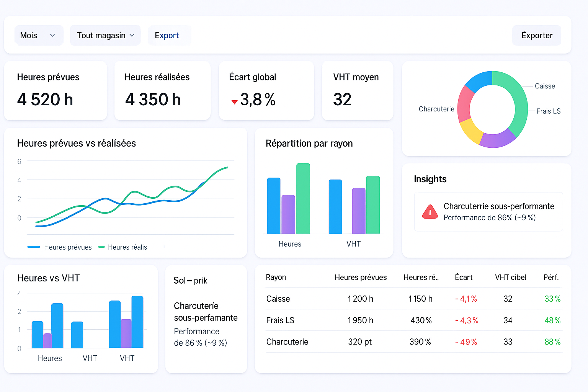Sort table by Heures prévues column header
This screenshot has width=588, height=392.
click(x=360, y=277)
